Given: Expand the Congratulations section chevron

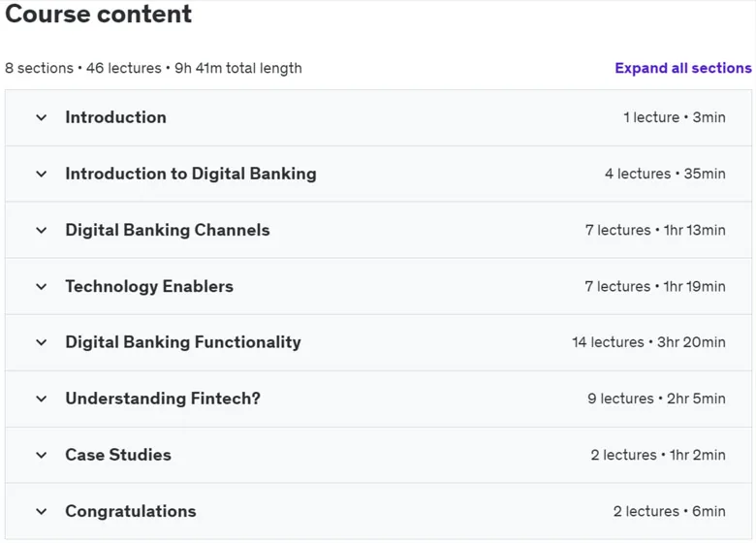Looking at the screenshot, I should 42,512.
